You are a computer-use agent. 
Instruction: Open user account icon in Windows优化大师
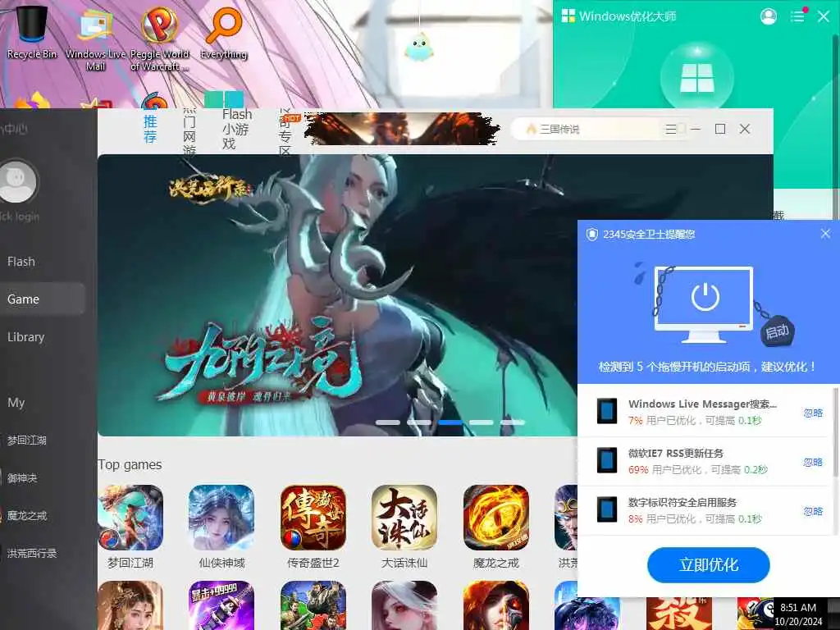[x=768, y=16]
